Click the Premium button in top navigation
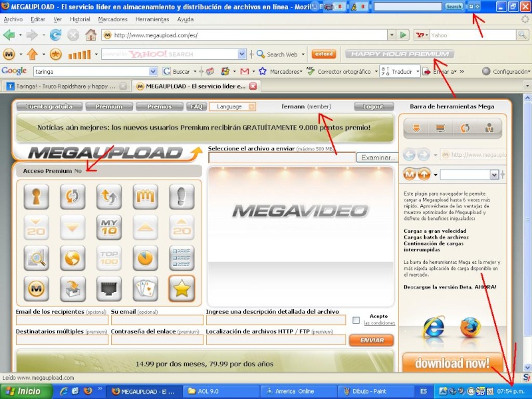 [109, 106]
